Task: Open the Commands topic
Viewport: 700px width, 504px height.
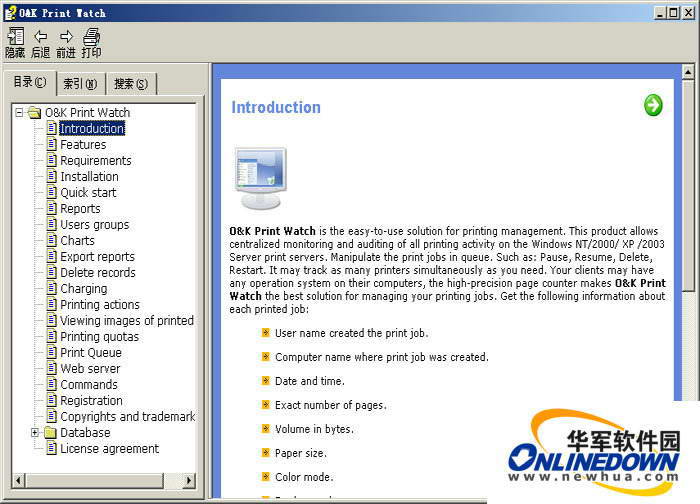Action: pos(89,384)
